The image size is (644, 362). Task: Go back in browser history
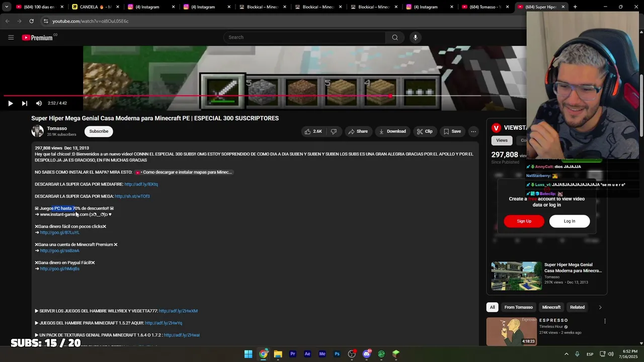tap(8, 21)
